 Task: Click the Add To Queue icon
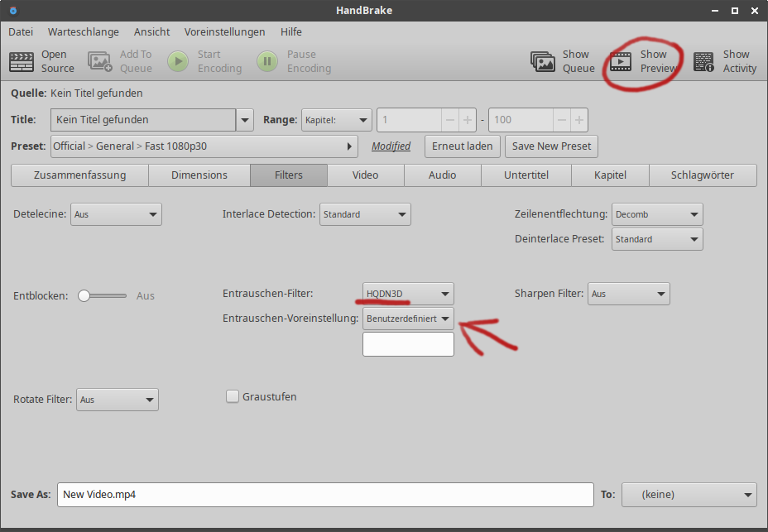click(100, 62)
